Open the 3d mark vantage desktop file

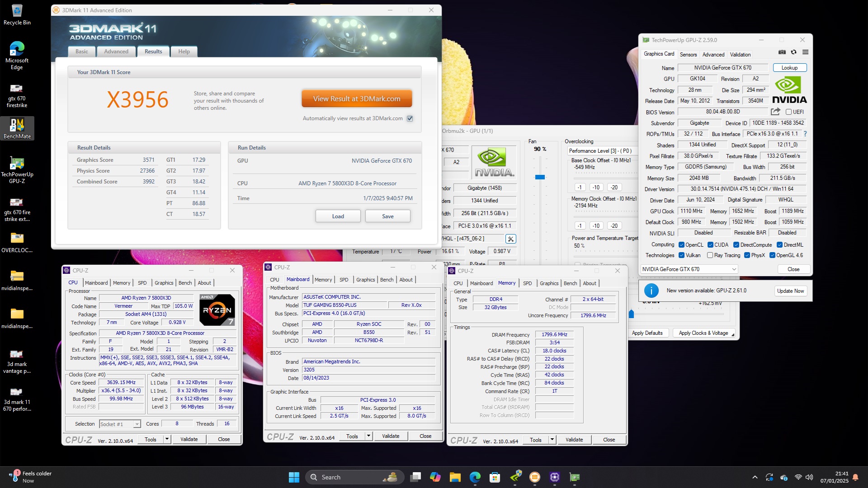17,361
